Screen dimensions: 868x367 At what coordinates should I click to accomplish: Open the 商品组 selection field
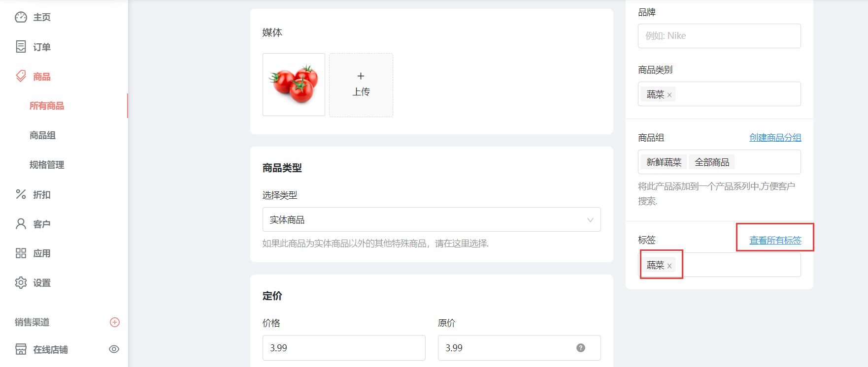[x=719, y=162]
